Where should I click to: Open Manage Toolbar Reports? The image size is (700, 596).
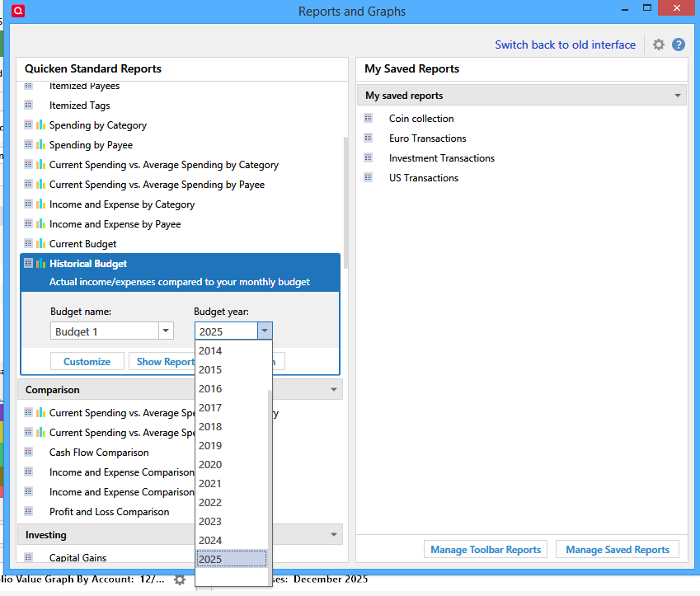[486, 550]
